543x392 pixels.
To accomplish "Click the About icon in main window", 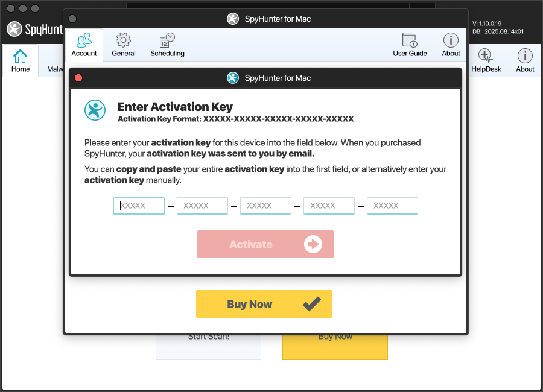I will pyautogui.click(x=525, y=60).
